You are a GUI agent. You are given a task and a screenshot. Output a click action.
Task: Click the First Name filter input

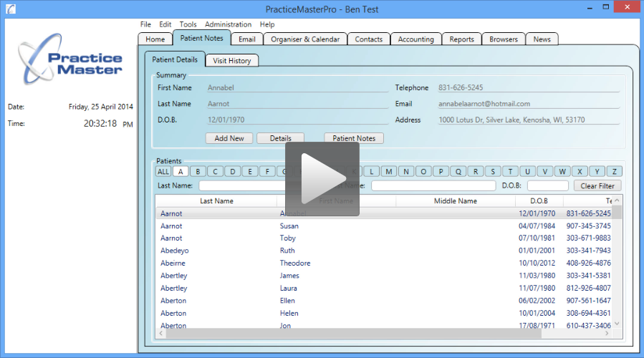[x=433, y=186]
